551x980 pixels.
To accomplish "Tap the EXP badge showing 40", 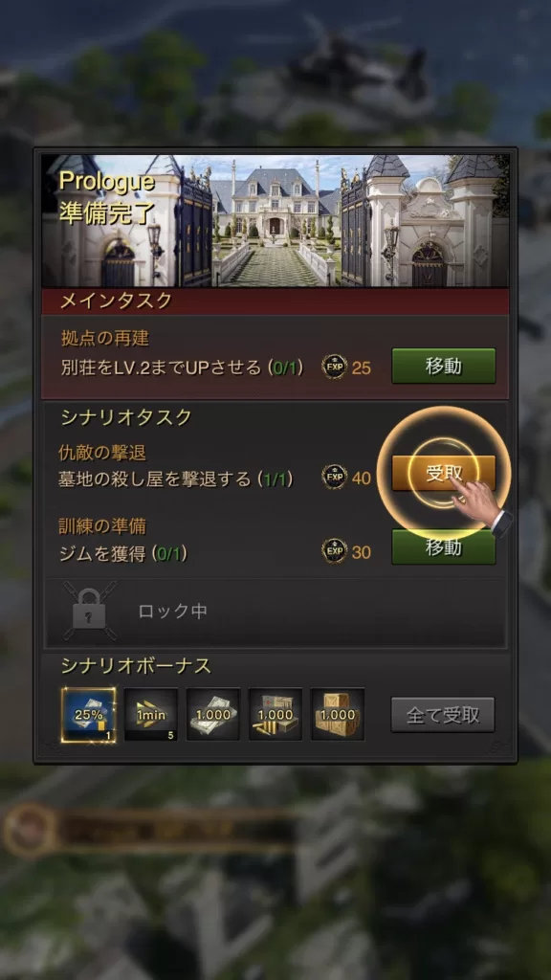I will (x=334, y=478).
